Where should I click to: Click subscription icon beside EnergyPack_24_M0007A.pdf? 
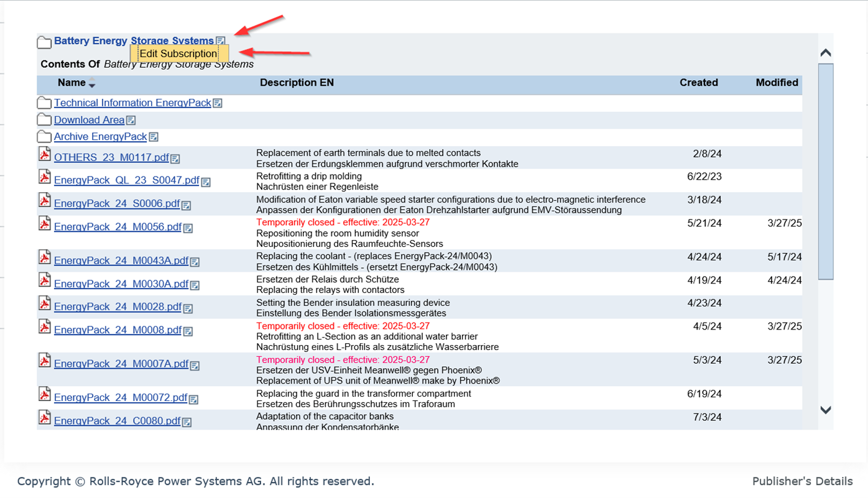pyautogui.click(x=195, y=366)
